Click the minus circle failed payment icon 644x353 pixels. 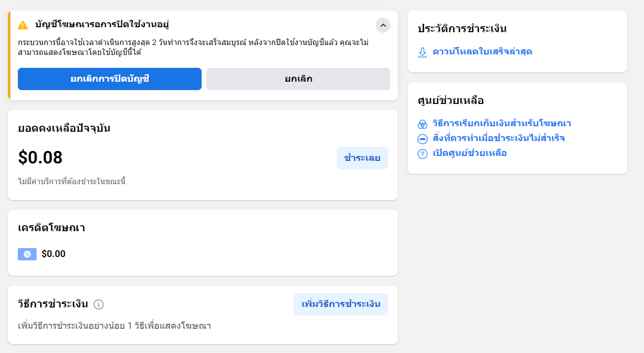tap(423, 139)
